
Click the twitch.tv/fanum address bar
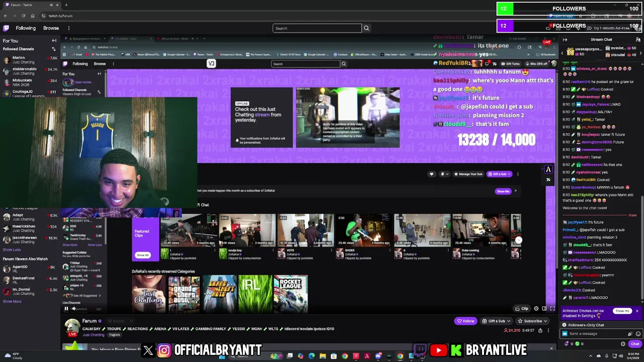click(60, 16)
